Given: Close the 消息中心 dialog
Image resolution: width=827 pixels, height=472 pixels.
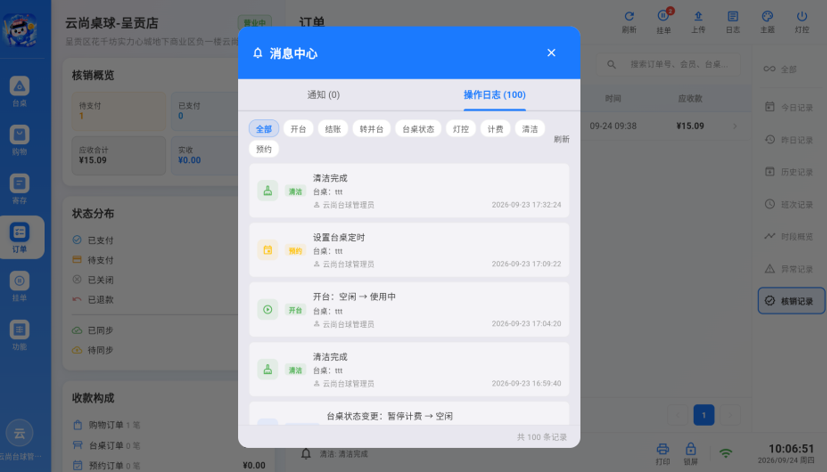Looking at the screenshot, I should coord(551,53).
